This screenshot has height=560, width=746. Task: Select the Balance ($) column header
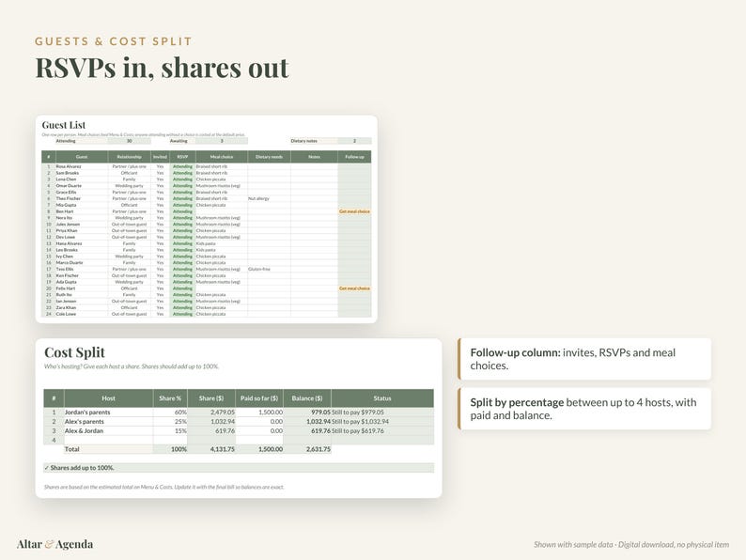tap(307, 398)
